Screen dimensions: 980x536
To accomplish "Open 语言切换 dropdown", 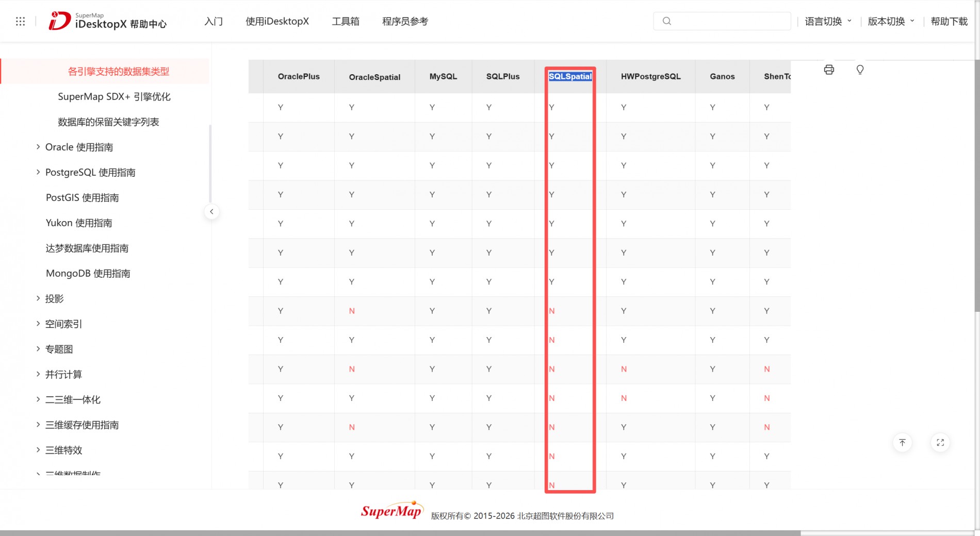I will click(828, 21).
